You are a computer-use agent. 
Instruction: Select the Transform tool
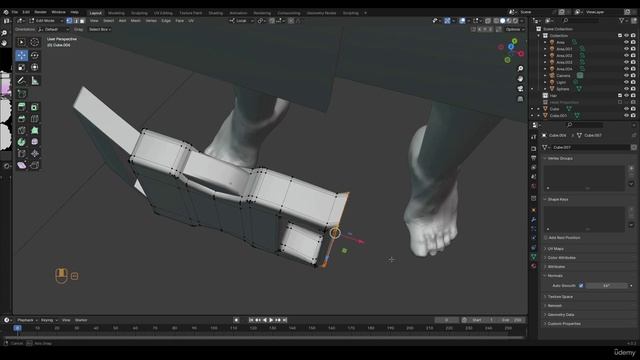tap(35, 67)
